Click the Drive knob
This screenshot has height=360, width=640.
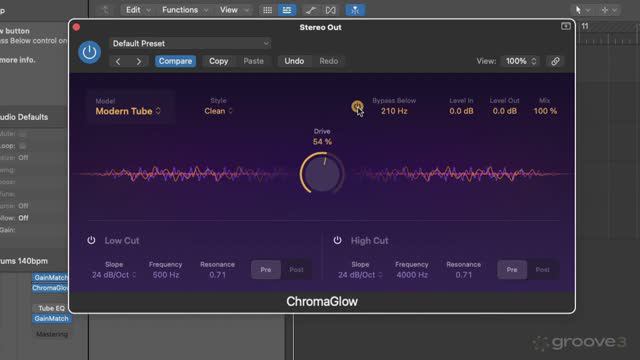coord(322,173)
